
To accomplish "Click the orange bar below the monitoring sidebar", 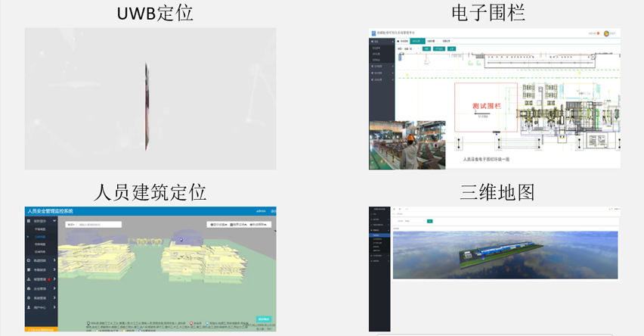I will [41, 329].
